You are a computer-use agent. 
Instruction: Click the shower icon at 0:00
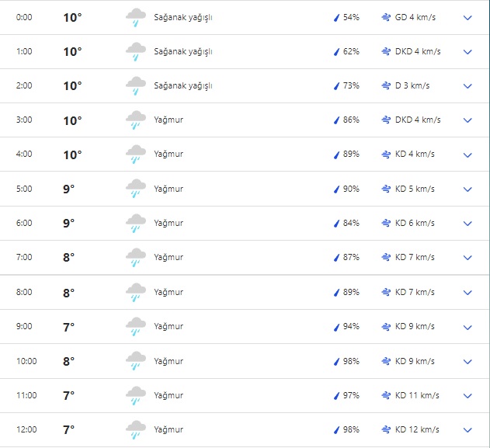coord(136,17)
